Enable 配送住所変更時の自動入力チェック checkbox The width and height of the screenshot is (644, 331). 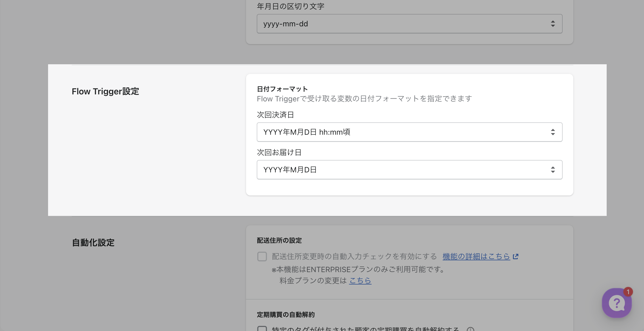pos(262,257)
